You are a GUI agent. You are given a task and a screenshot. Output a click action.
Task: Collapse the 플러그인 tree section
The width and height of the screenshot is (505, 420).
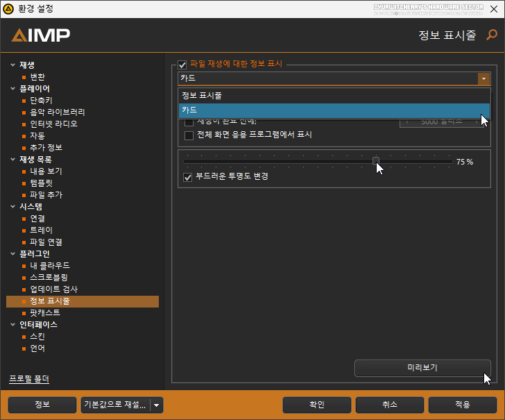[x=13, y=253]
